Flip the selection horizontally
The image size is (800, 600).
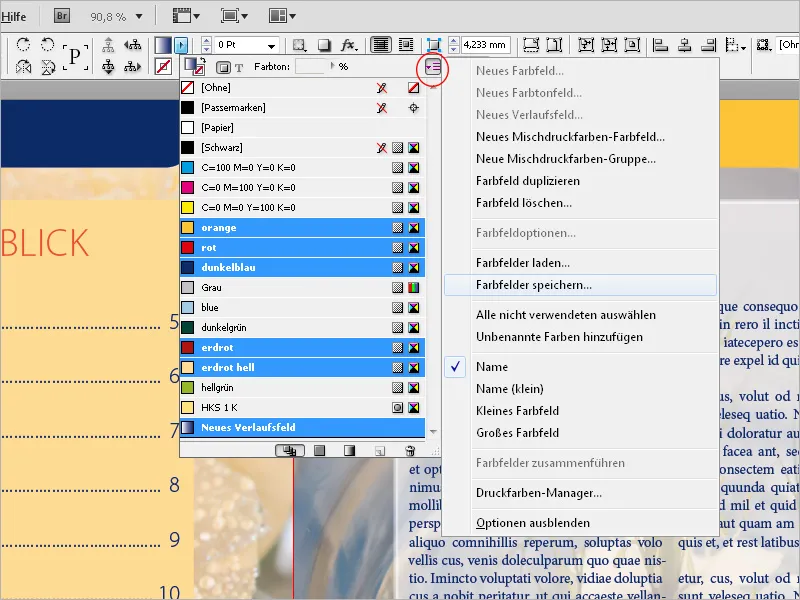pyautogui.click(x=23, y=67)
